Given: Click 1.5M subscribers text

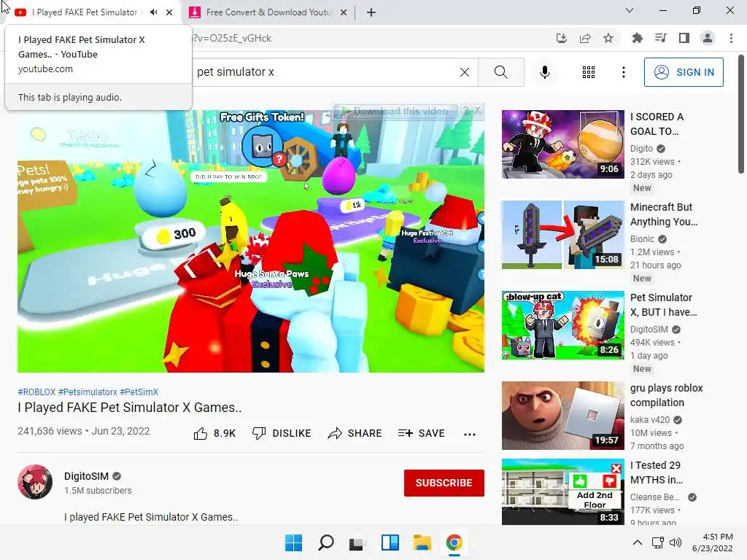Looking at the screenshot, I should (x=98, y=491).
